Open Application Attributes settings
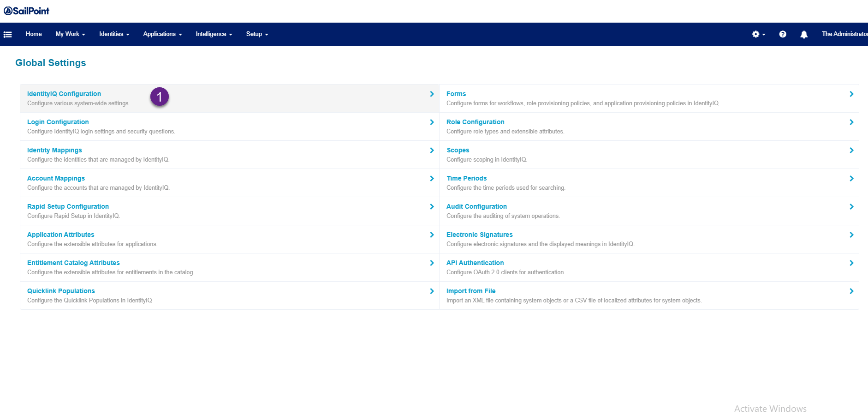868x416 pixels. point(60,235)
